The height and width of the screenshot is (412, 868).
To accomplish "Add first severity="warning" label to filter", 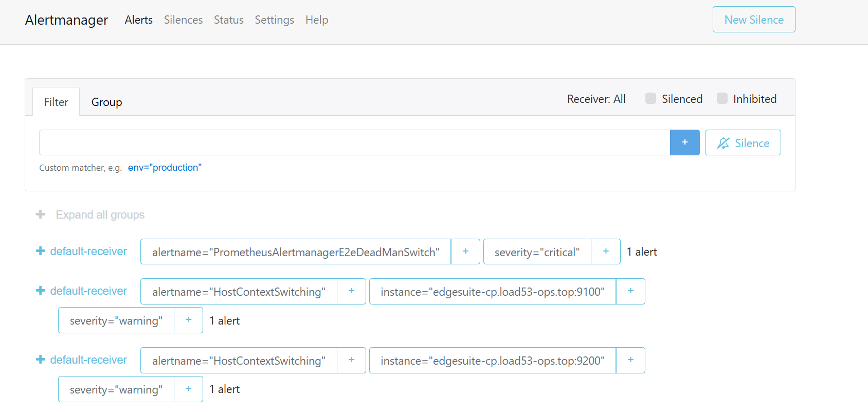I will (x=188, y=320).
